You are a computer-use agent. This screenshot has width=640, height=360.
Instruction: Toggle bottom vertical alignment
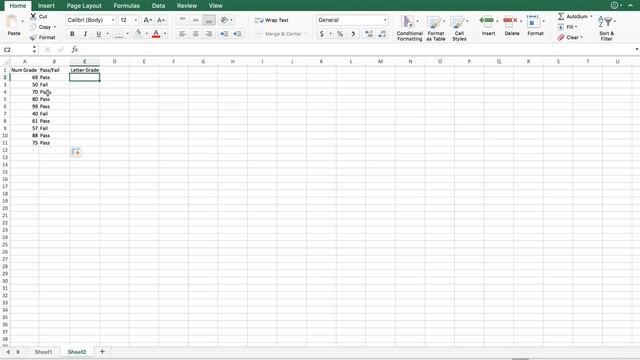pyautogui.click(x=209, y=20)
